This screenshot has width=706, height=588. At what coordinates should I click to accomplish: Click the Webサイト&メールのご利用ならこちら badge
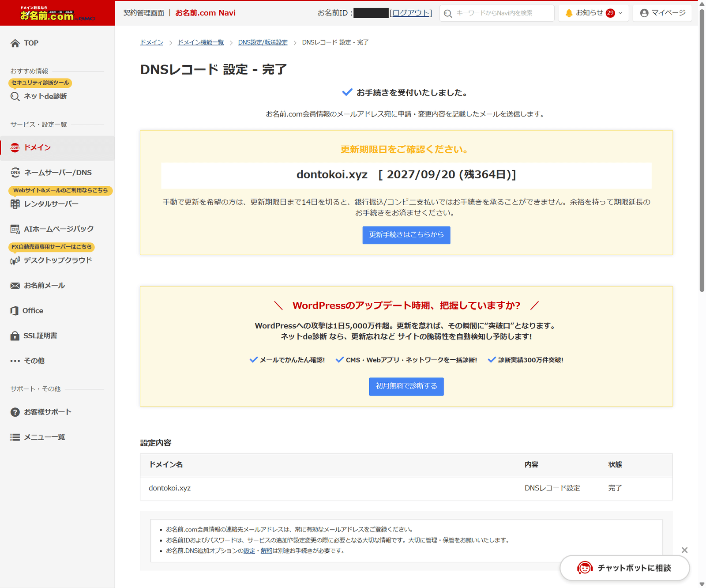point(60,190)
